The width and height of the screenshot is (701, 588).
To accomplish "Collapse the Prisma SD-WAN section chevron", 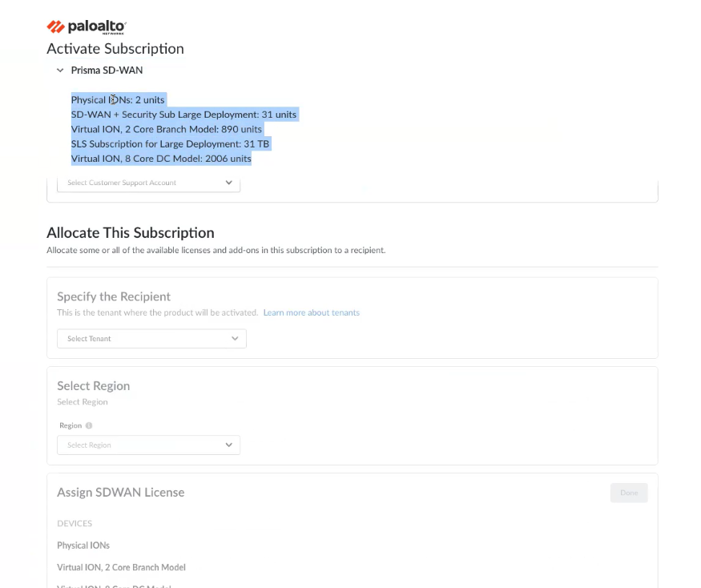I will pyautogui.click(x=60, y=70).
